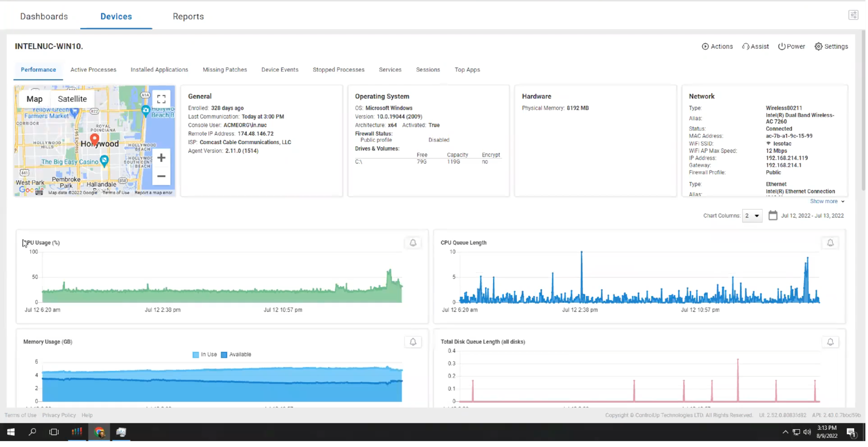Open the notification center icon

click(851, 432)
